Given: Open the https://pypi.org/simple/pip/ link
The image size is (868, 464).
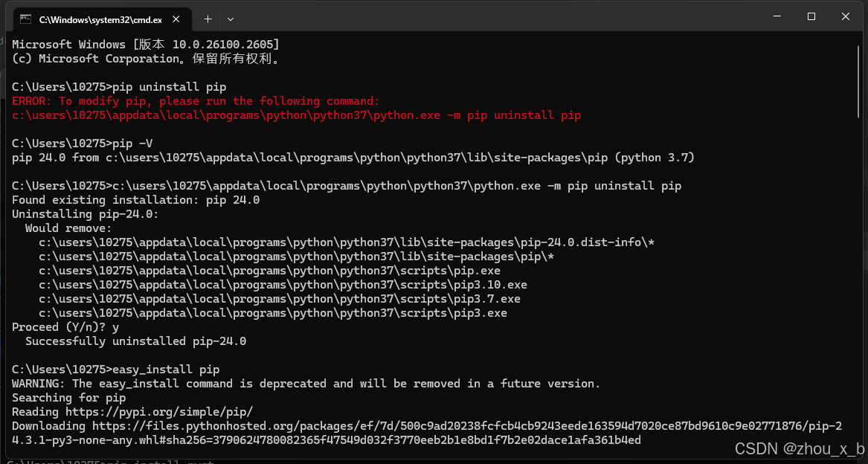Looking at the screenshot, I should tap(159, 412).
